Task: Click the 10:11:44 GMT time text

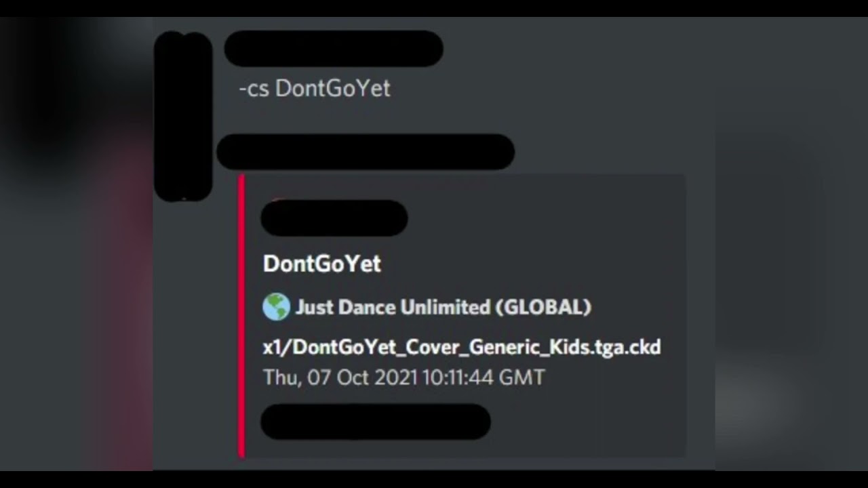Action: click(x=484, y=378)
